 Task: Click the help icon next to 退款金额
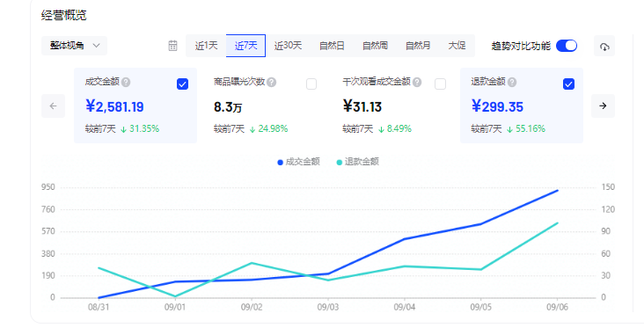click(512, 82)
